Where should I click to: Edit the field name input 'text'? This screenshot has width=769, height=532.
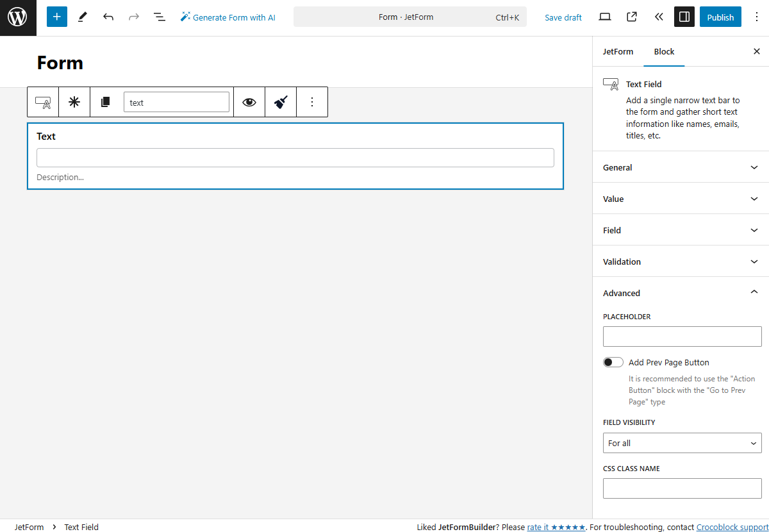tap(176, 102)
